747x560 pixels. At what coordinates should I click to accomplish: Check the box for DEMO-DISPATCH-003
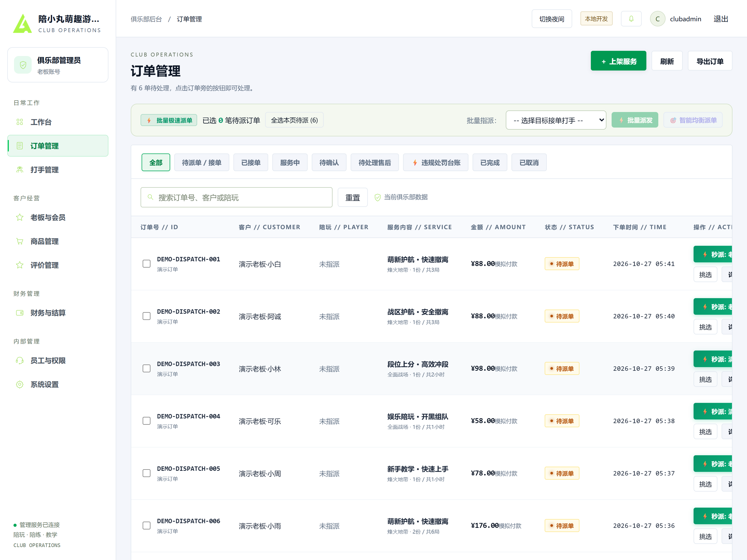point(146,368)
